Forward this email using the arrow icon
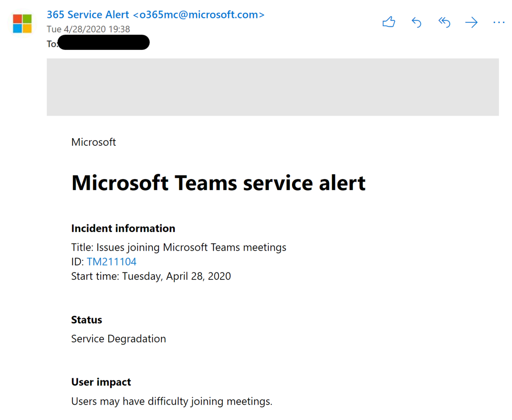 (x=471, y=22)
